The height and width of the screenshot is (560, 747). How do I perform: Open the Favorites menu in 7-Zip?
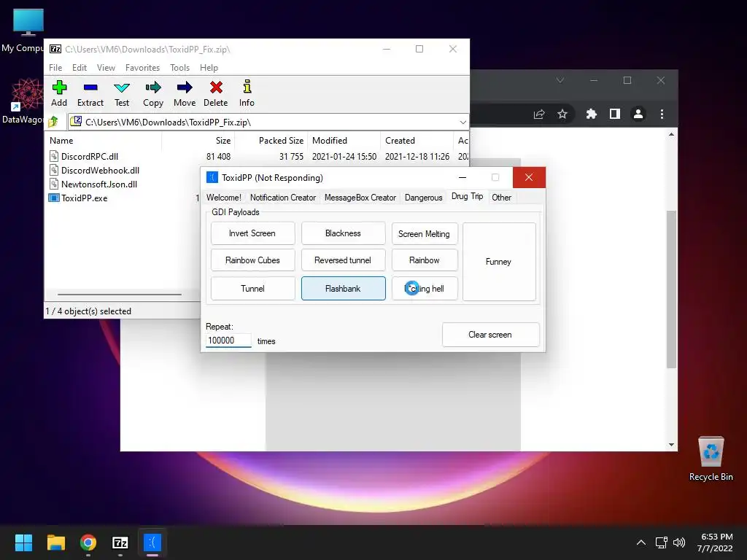(x=142, y=68)
